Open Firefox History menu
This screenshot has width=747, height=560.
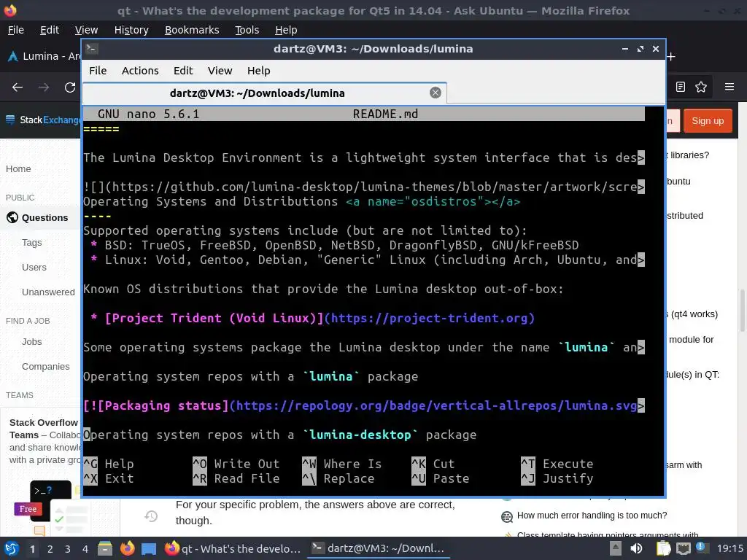(x=131, y=30)
